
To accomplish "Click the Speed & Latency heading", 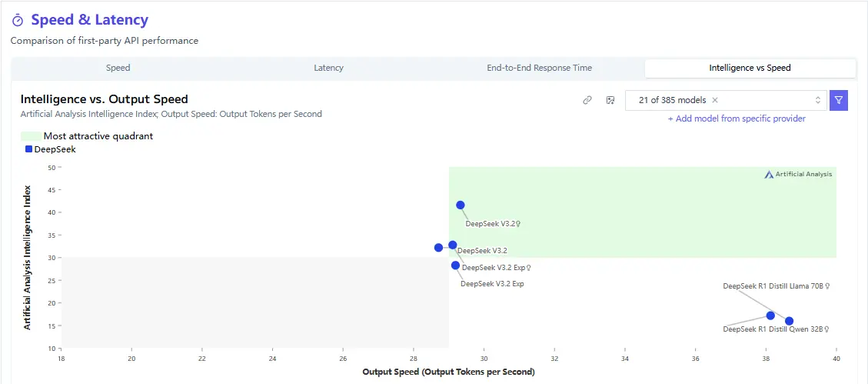I will (90, 20).
